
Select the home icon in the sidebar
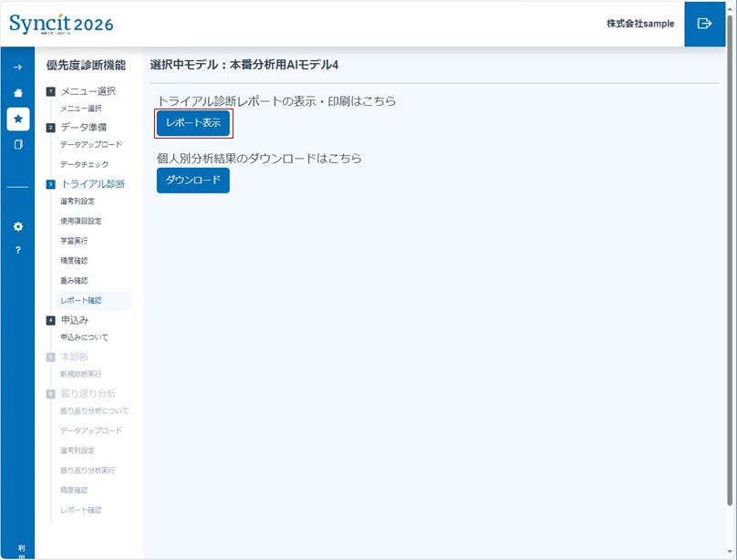(16, 94)
